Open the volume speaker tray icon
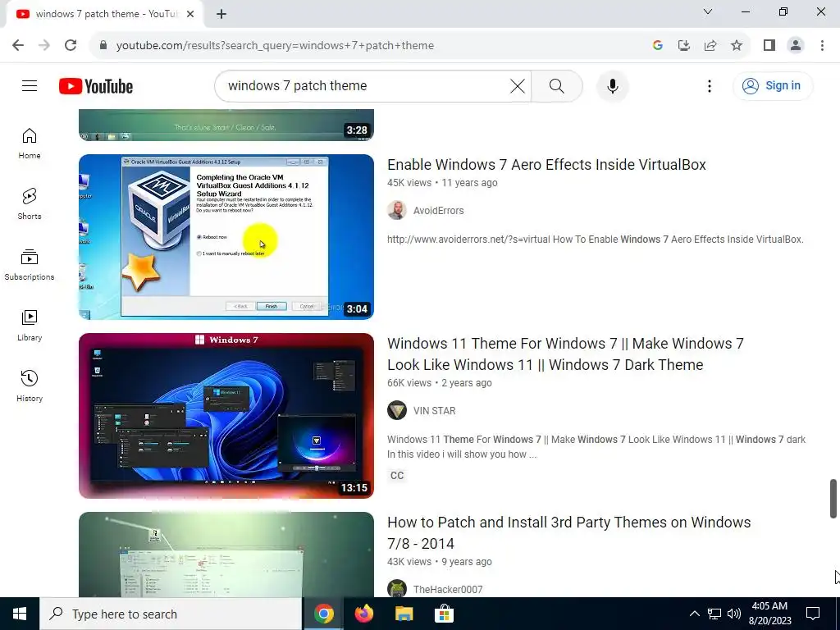The width and height of the screenshot is (840, 630). (734, 614)
